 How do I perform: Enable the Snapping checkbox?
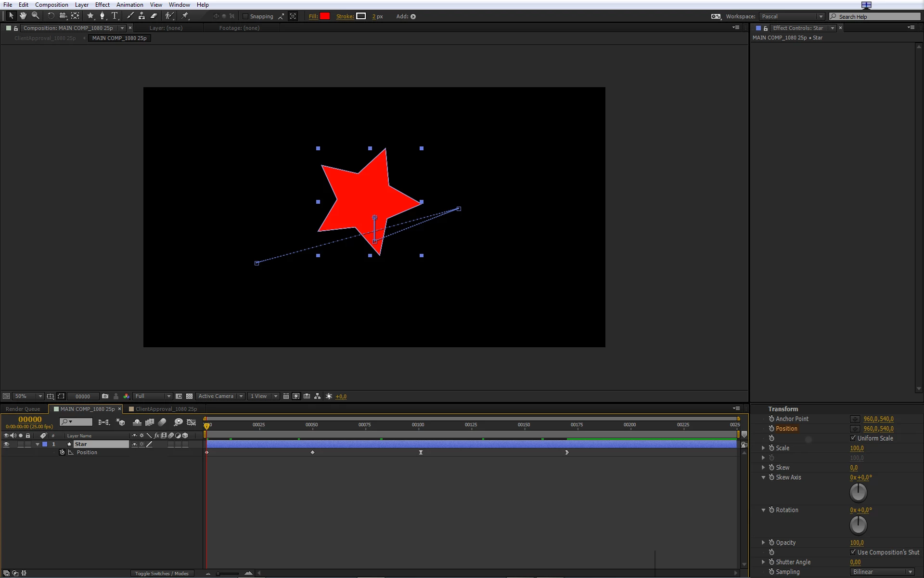click(245, 16)
